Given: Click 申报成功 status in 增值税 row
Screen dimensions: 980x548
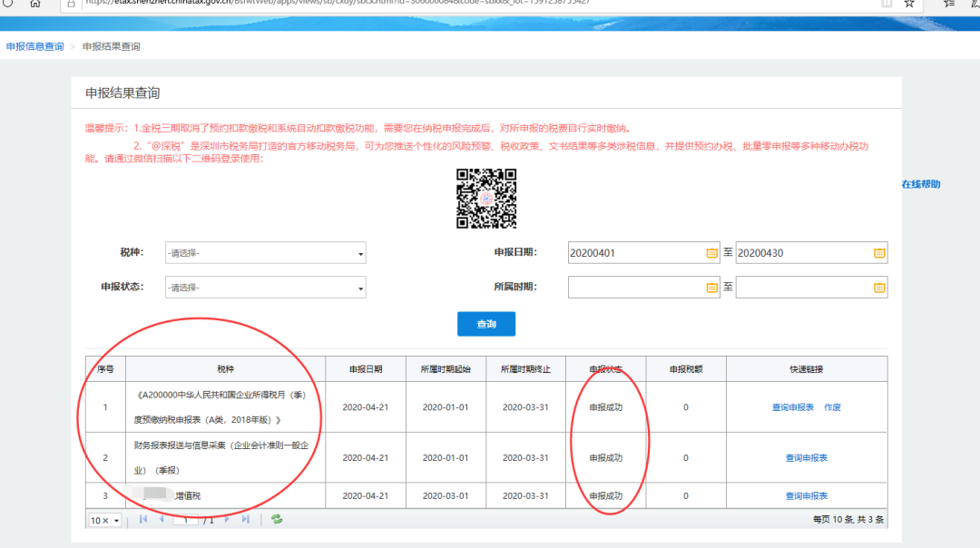Looking at the screenshot, I should click(605, 496).
